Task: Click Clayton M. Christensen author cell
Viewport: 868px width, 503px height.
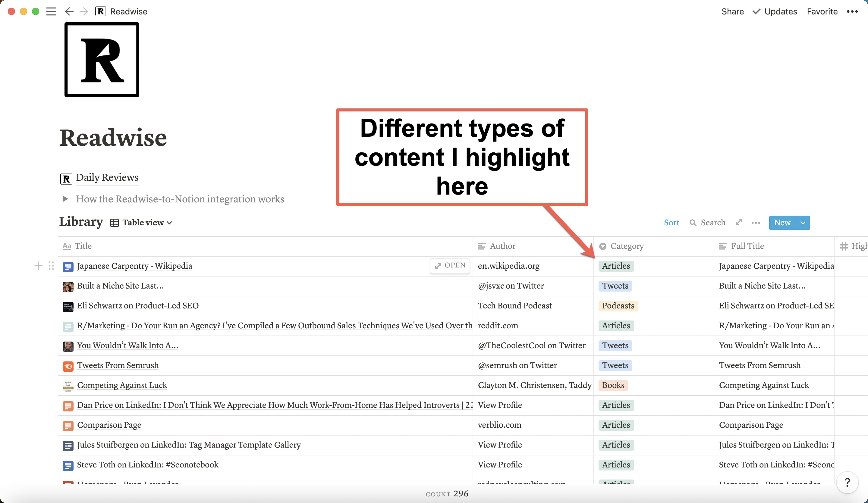Action: tap(533, 385)
